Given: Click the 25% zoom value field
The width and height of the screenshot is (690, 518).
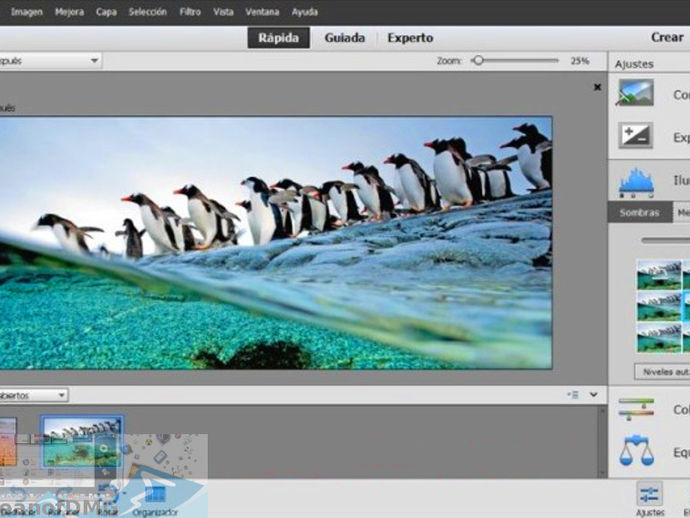Looking at the screenshot, I should click(580, 61).
